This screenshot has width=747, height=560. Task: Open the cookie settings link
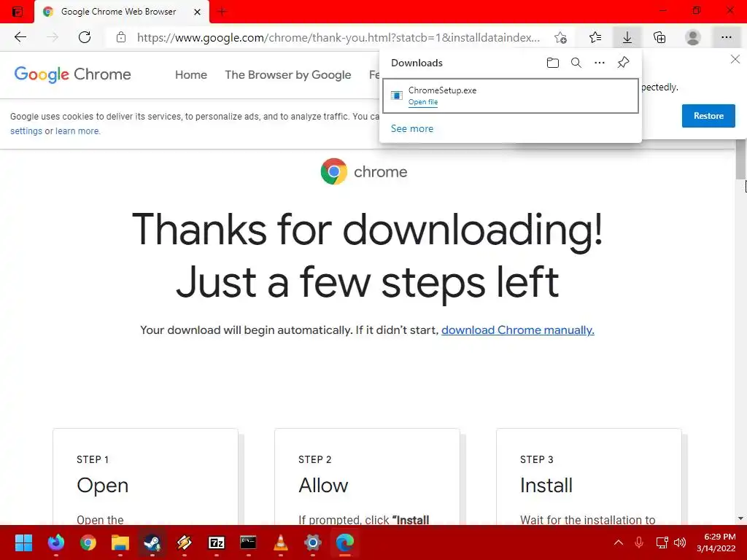click(26, 131)
